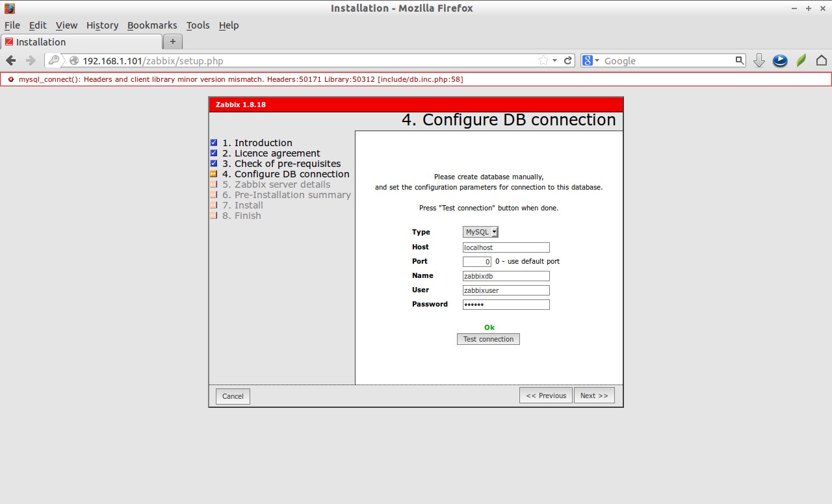Click the green 'Ok' status text

click(489, 327)
